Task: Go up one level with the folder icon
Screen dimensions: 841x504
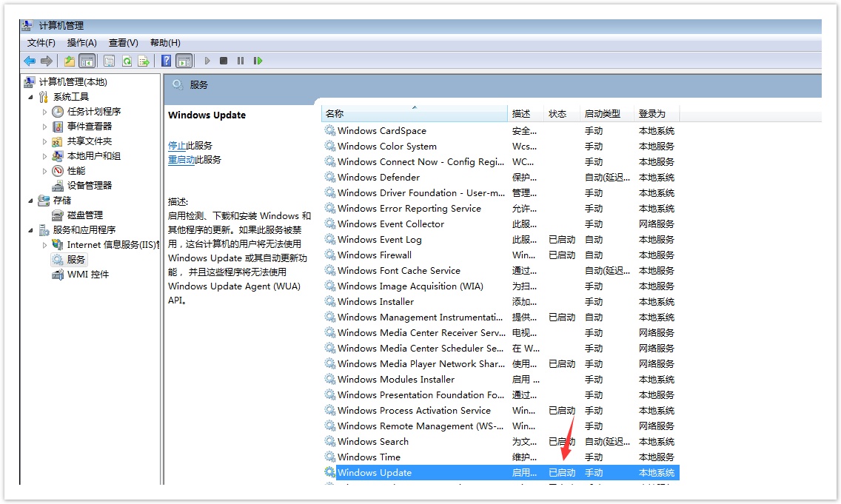Action: coord(69,61)
